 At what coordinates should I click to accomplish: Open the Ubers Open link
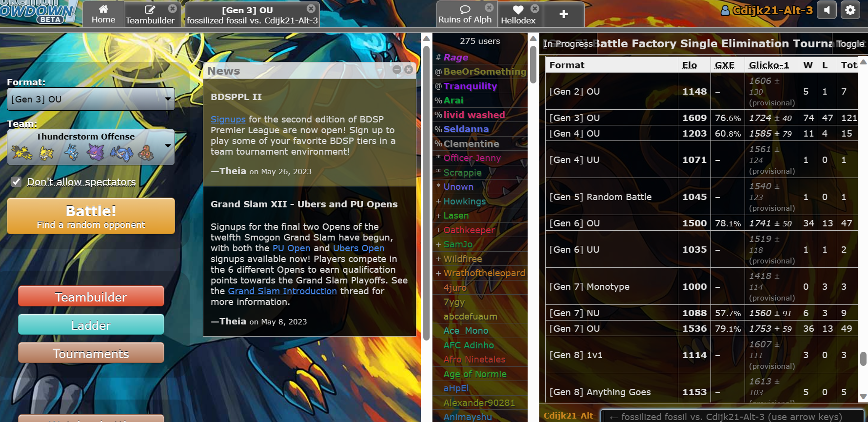point(358,248)
